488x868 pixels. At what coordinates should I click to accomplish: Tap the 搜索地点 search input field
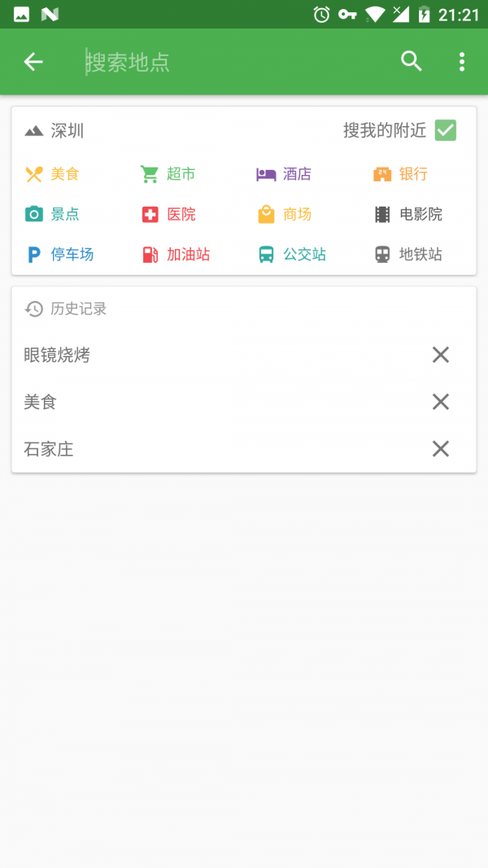coord(203,61)
